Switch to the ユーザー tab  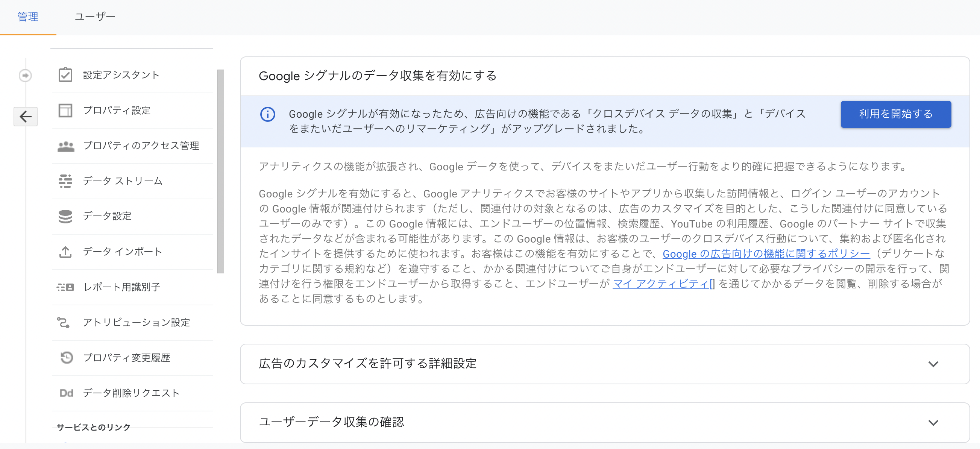95,17
